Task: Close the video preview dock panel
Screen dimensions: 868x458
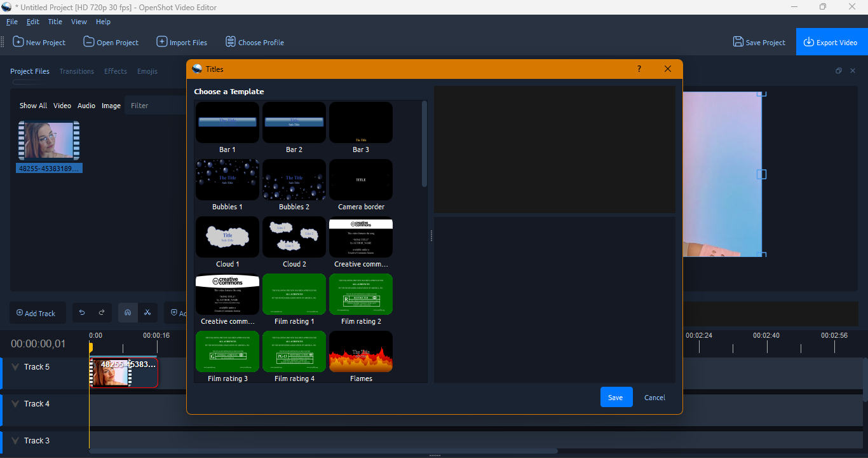Action: tap(853, 71)
